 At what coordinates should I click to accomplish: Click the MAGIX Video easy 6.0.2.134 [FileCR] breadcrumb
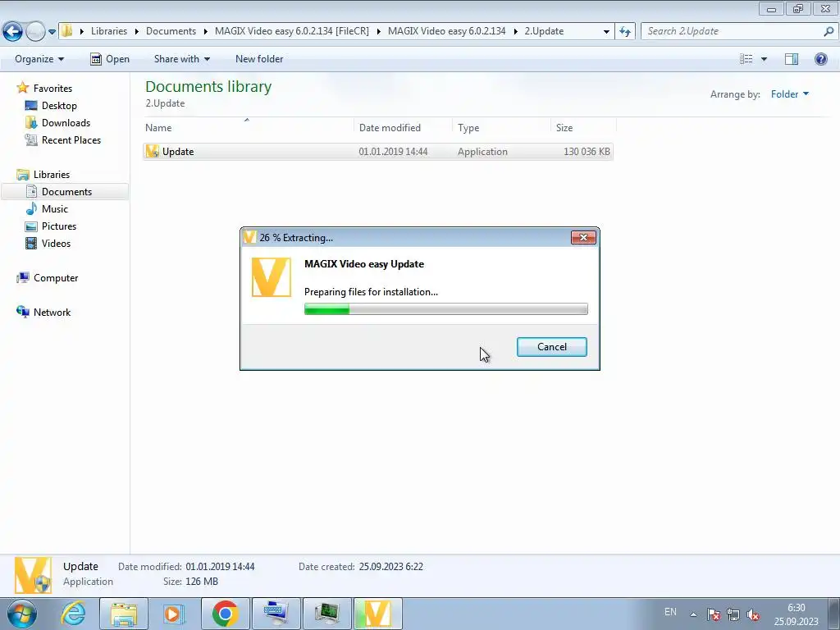[291, 31]
